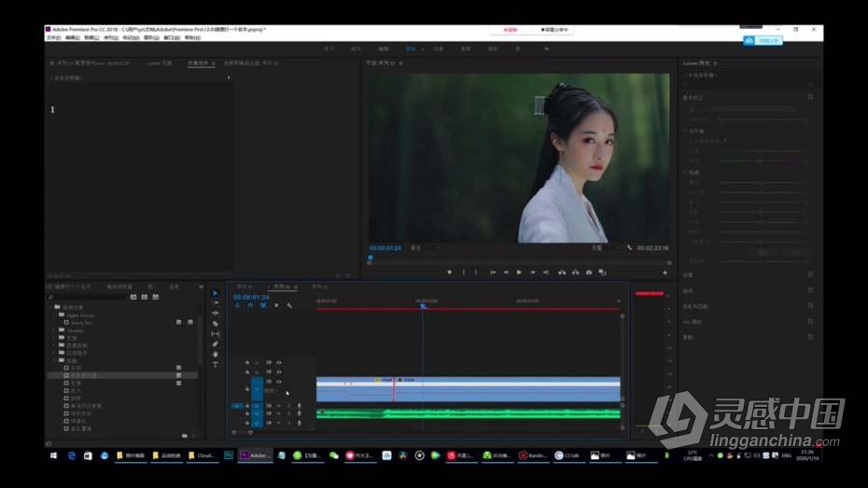
Task: Toggle Curves section checkbox in Lumetri panel
Action: pos(810,290)
